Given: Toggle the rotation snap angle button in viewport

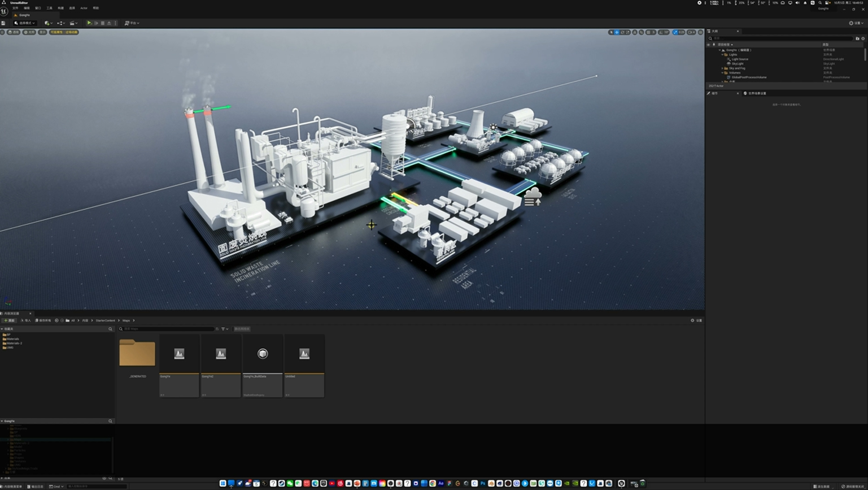Looking at the screenshot, I should tap(664, 32).
